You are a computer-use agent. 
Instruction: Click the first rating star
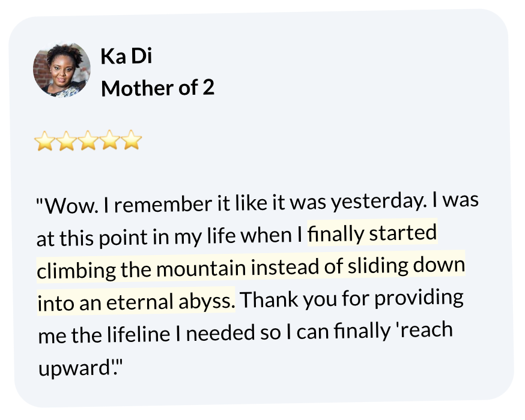tap(44, 141)
